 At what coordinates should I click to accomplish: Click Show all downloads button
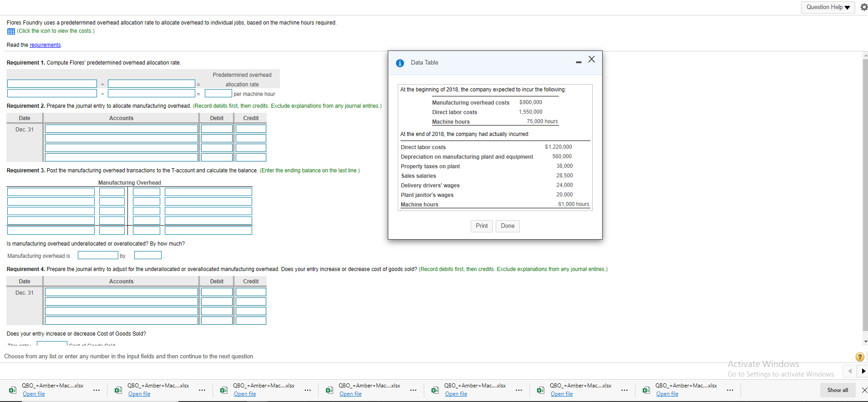tap(838, 390)
